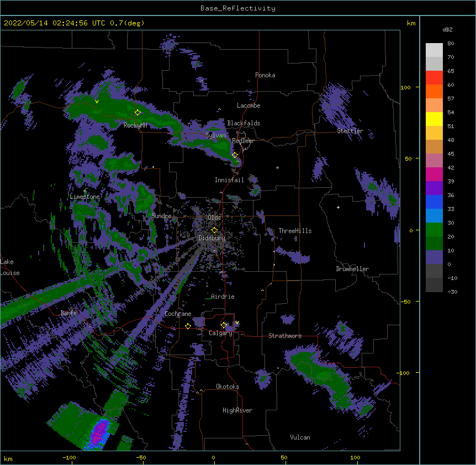Select the yellow 54 dBZ legend color

(434, 119)
